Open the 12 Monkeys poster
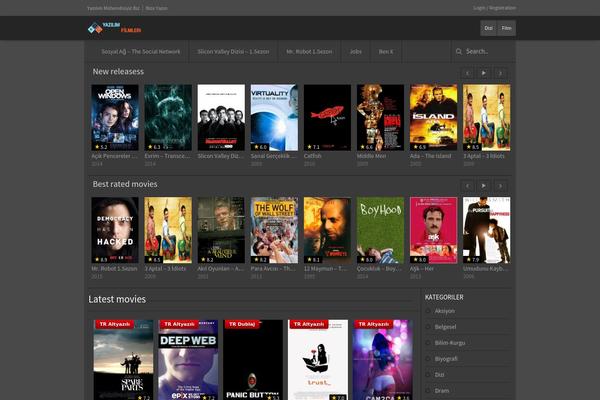 tap(327, 230)
